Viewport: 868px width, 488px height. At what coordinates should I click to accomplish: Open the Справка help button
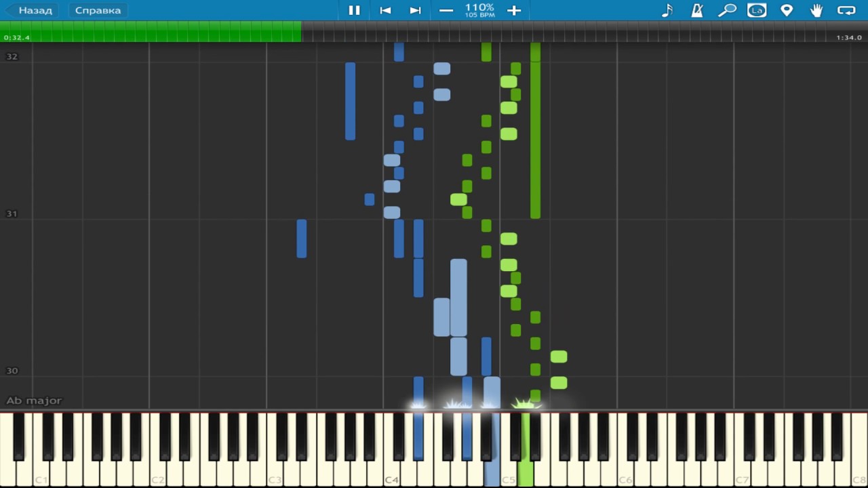pos(98,10)
